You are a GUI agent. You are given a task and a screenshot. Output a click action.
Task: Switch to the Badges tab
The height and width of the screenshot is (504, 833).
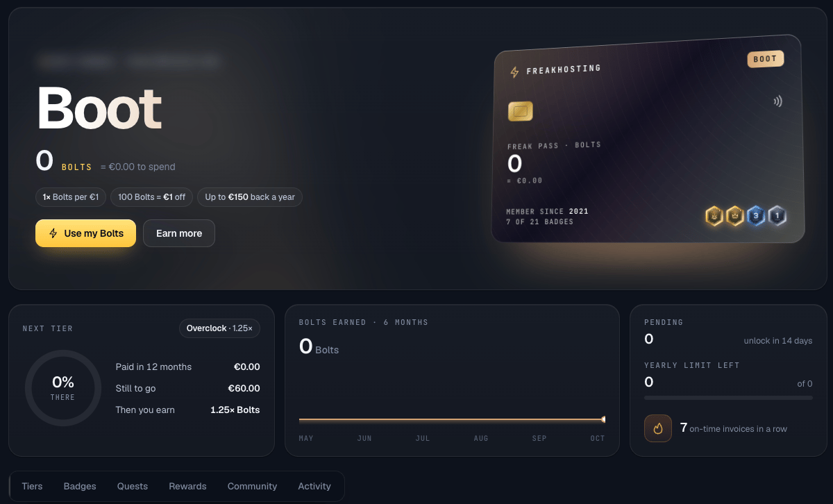(x=80, y=486)
